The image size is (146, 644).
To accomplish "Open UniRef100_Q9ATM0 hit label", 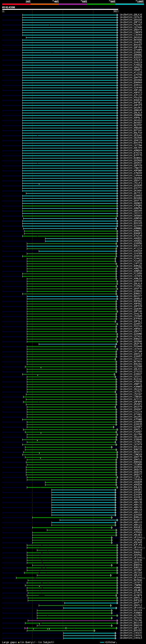I will [131, 77].
